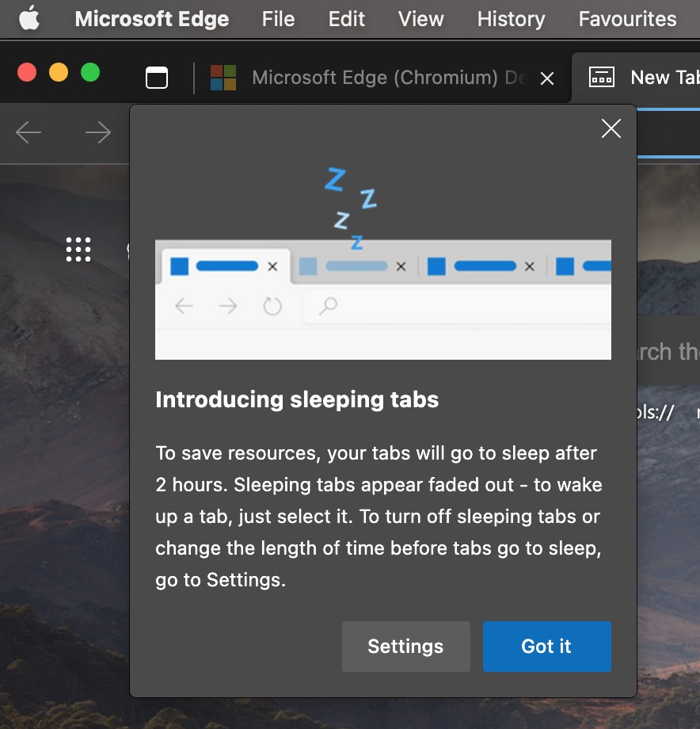Image resolution: width=700 pixels, height=729 pixels.
Task: Click the Introducing sleeping tabs heading
Action: [x=297, y=400]
